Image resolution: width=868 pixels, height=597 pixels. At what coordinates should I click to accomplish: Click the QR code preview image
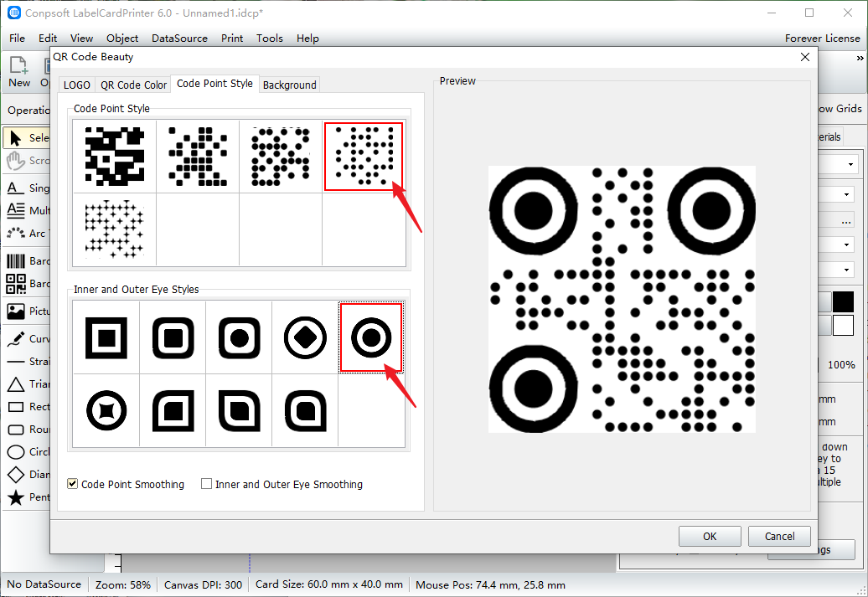[622, 299]
